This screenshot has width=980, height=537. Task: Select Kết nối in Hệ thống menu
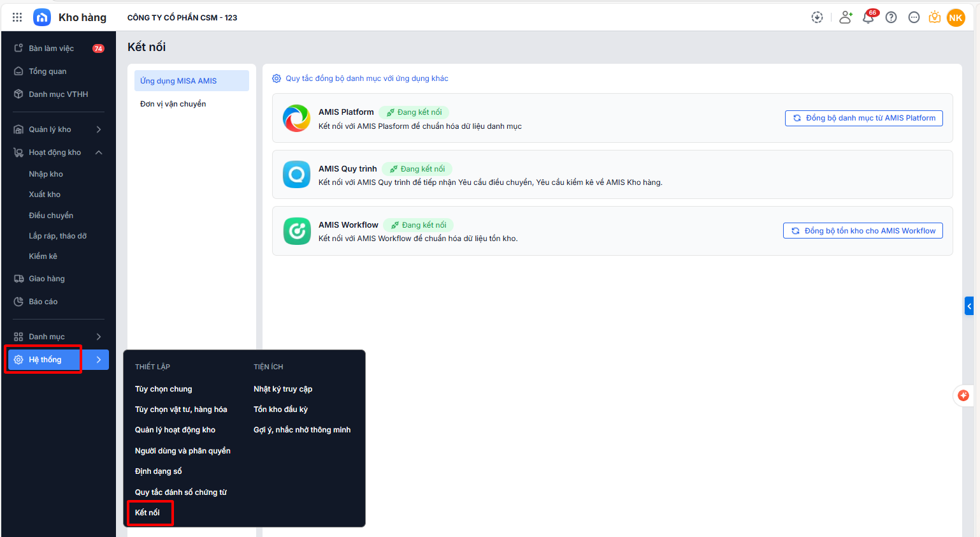click(147, 513)
